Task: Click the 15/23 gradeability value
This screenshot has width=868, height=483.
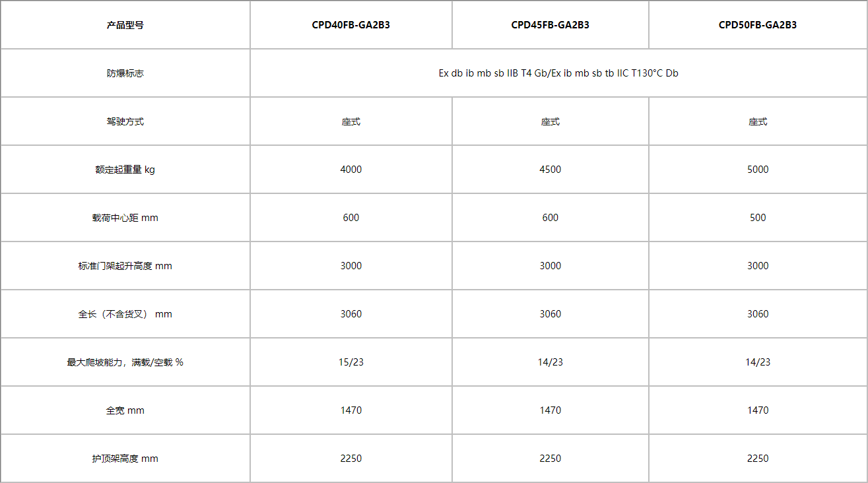Action: tap(351, 362)
